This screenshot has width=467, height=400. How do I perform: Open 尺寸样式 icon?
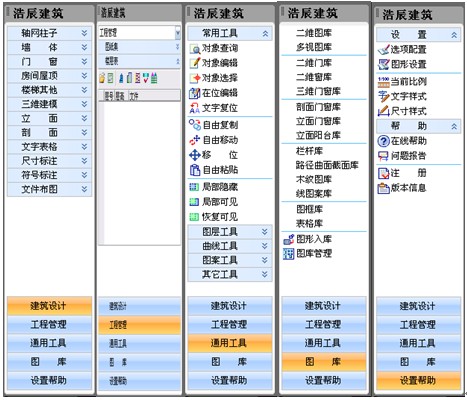coord(384,111)
